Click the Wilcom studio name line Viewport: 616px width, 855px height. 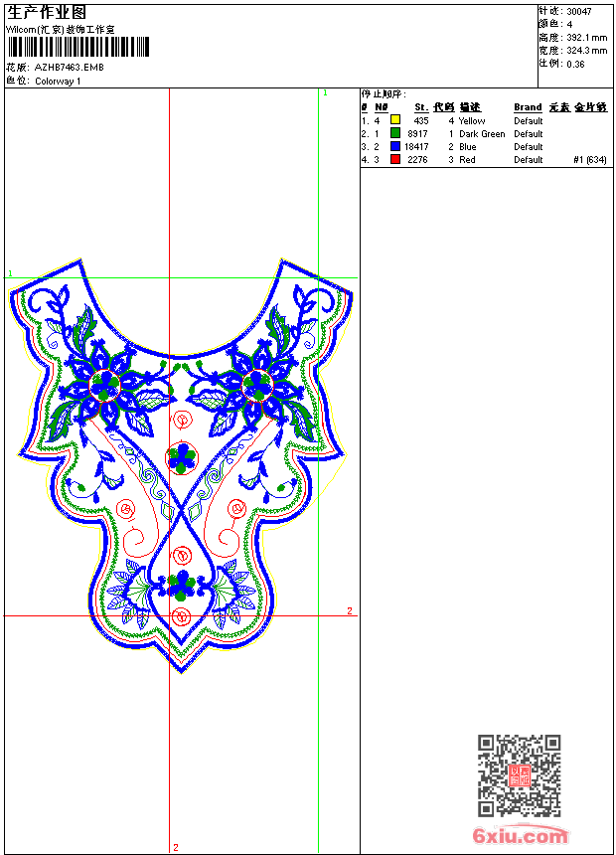click(x=60, y=30)
